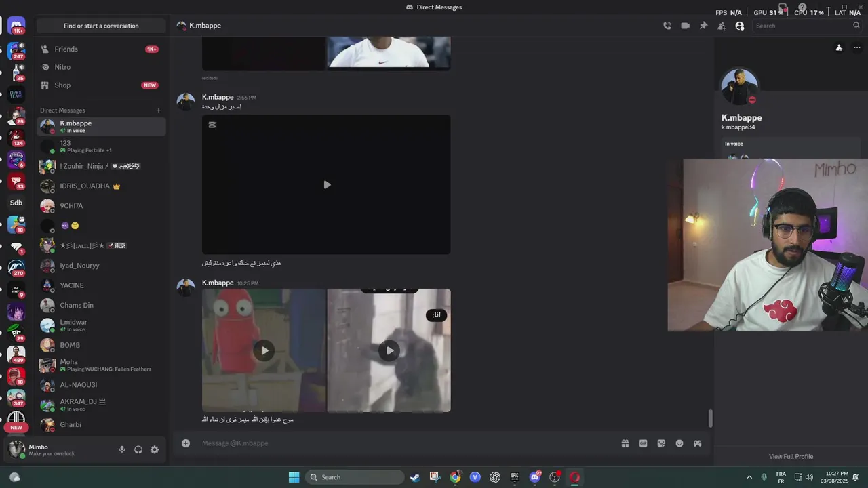Open the Windows Start menu
The width and height of the screenshot is (868, 488).
click(x=294, y=477)
